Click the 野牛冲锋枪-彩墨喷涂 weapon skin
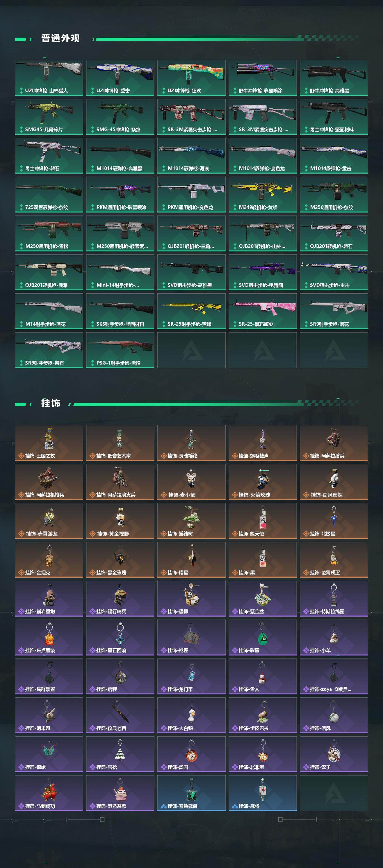 262,78
